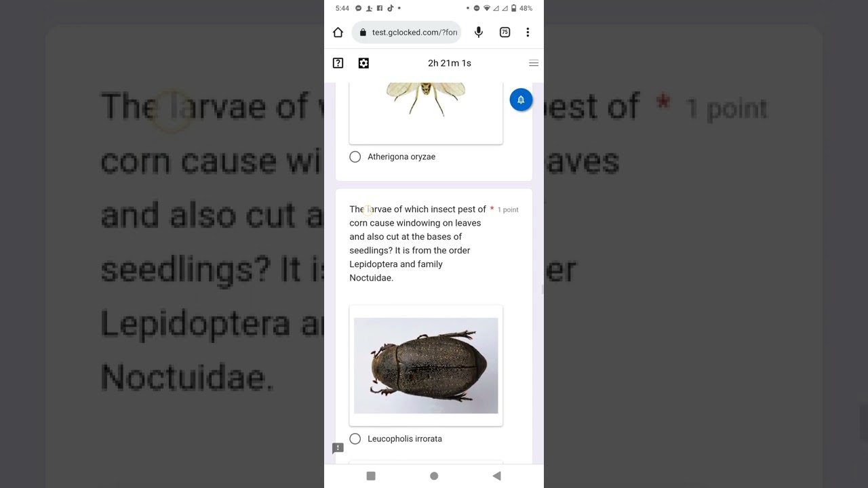Image resolution: width=868 pixels, height=488 pixels.
Task: Open the gear settings icon
Action: [x=363, y=63]
